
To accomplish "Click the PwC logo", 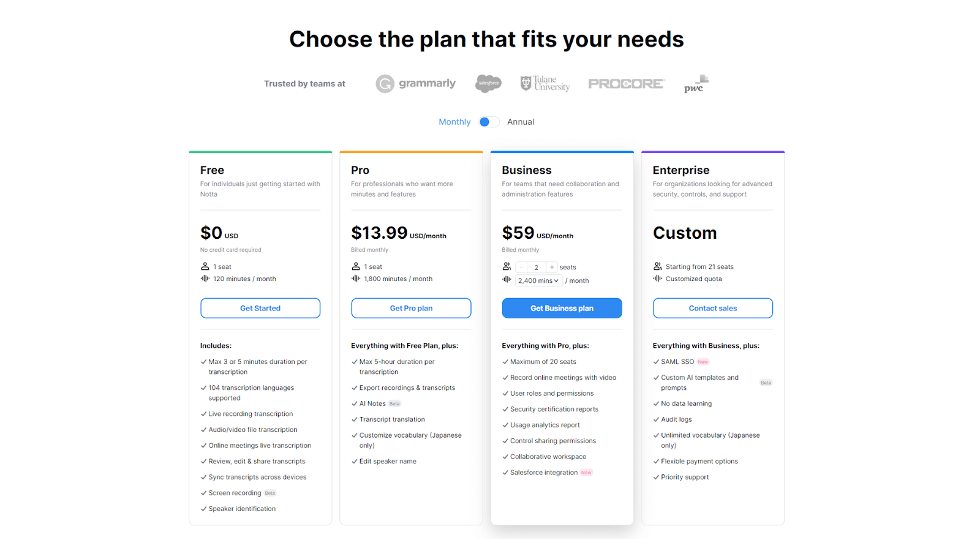I will (x=696, y=83).
